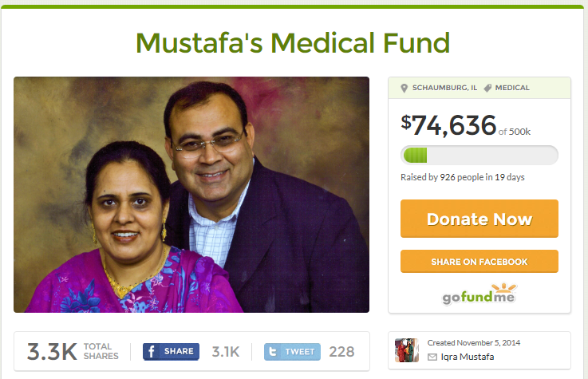Click the location pin icon
The image size is (588, 379).
(404, 89)
